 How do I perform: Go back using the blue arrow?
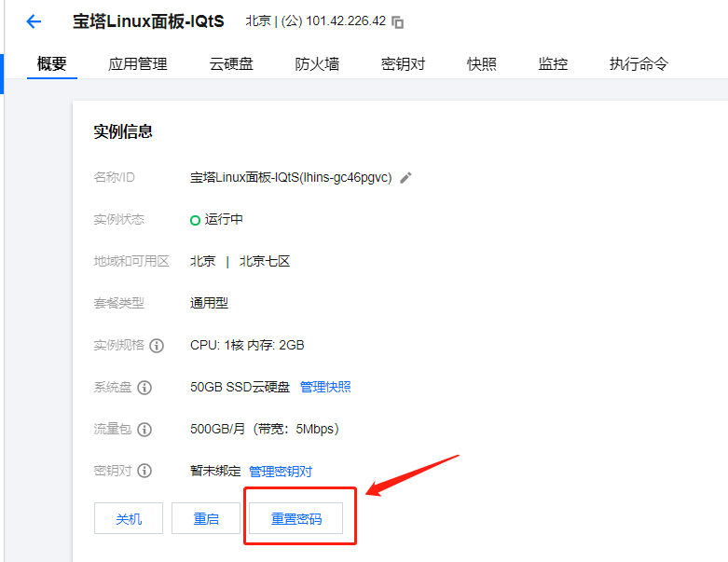pos(34,21)
